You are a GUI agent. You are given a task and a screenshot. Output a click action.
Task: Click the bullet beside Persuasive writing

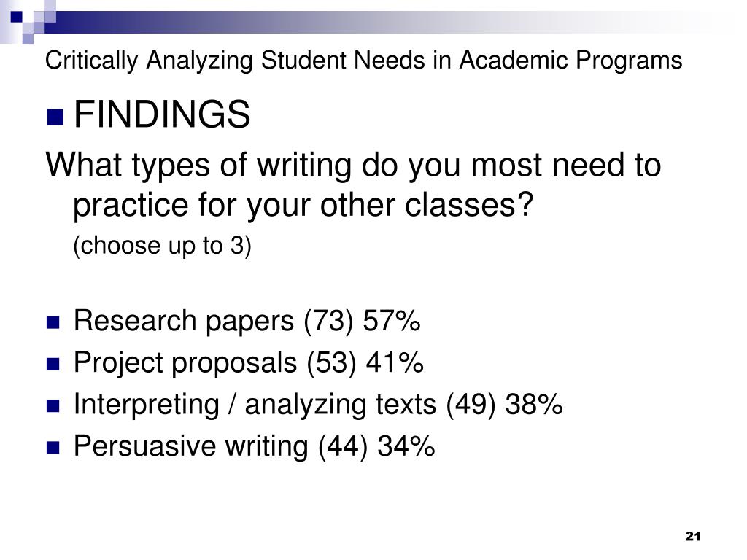[53, 448]
